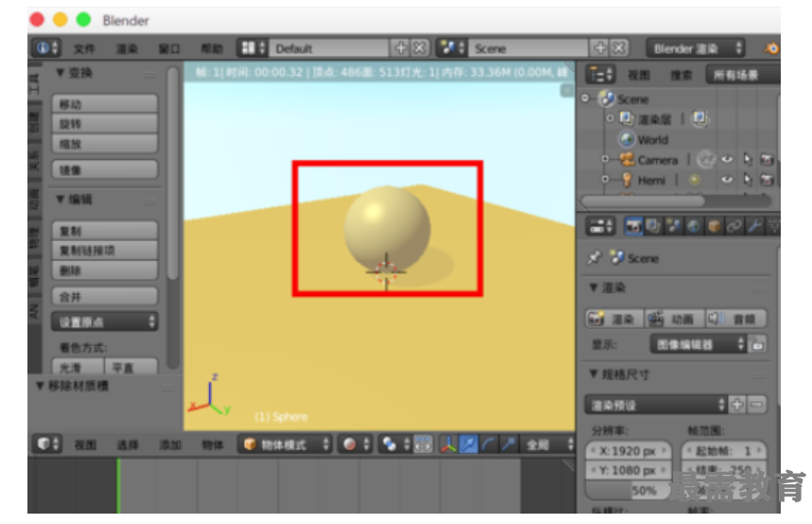The image size is (812, 524).
Task: Open the 渲染预设 dropdown
Action: coord(655,405)
